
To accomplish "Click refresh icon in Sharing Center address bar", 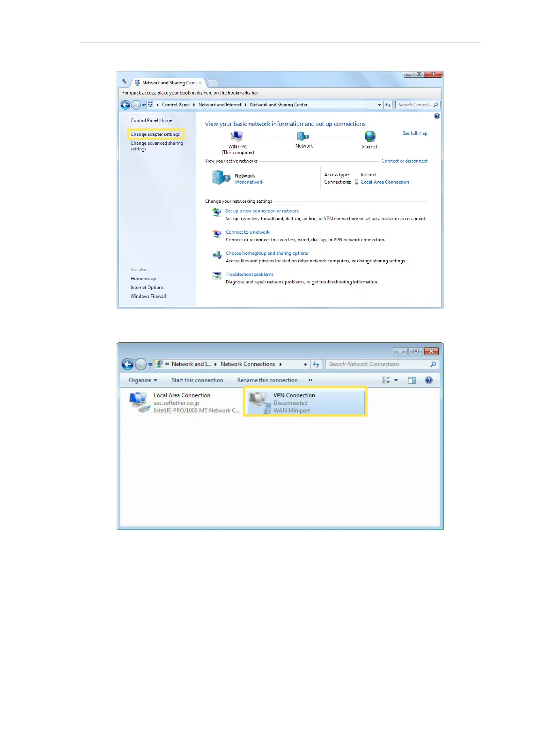I will pos(388,105).
